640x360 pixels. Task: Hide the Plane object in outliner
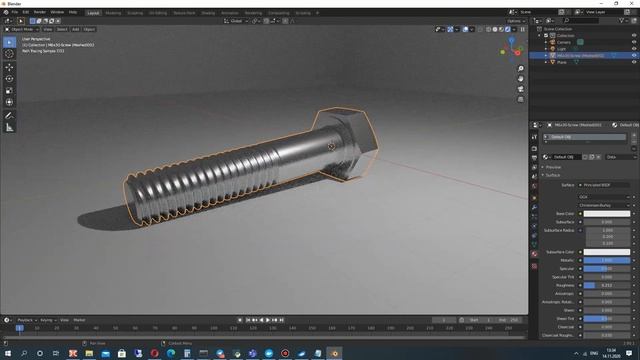(634, 62)
